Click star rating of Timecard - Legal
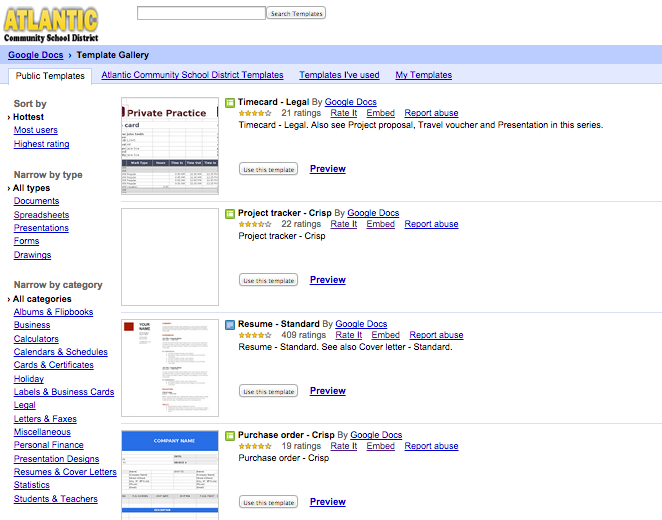The height and width of the screenshot is (520, 662). point(255,113)
